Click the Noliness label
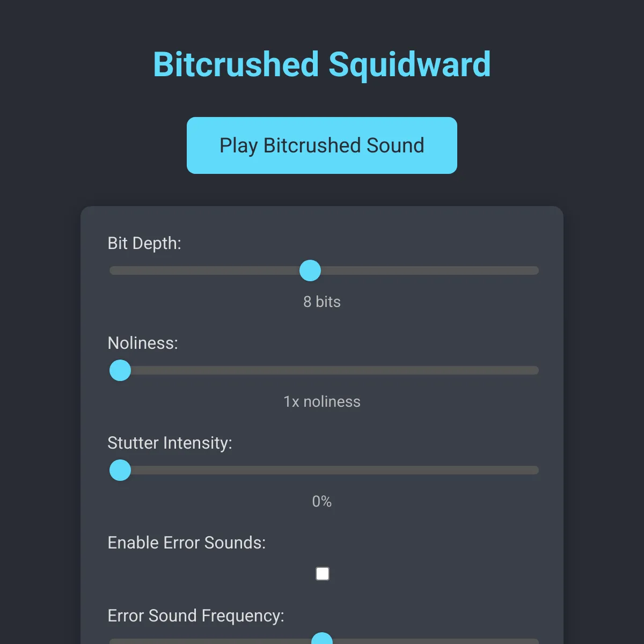The width and height of the screenshot is (644, 644). click(x=142, y=343)
